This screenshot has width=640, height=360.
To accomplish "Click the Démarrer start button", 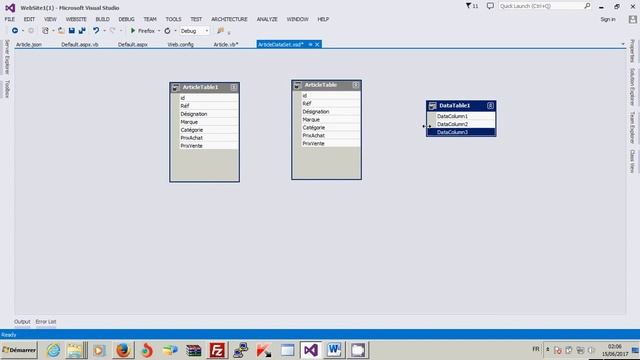I will pos(19,350).
